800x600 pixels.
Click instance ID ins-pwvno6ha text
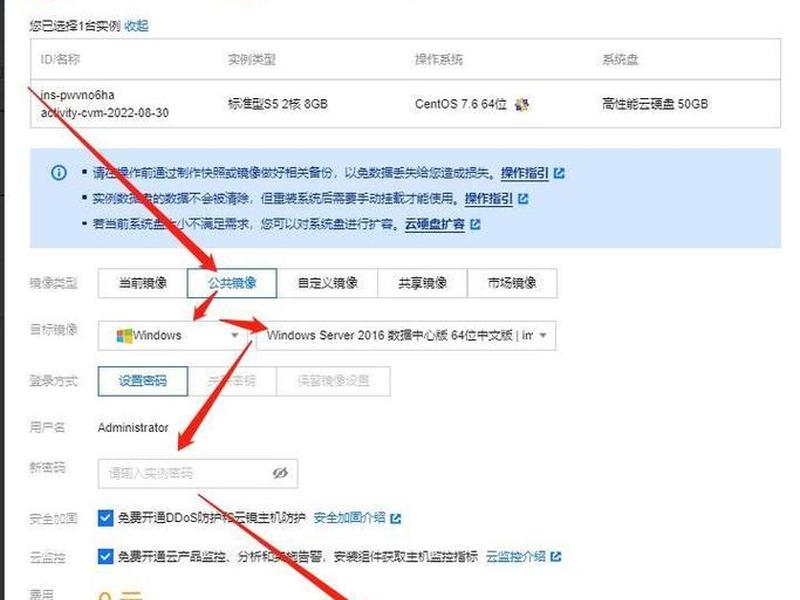click(x=78, y=95)
